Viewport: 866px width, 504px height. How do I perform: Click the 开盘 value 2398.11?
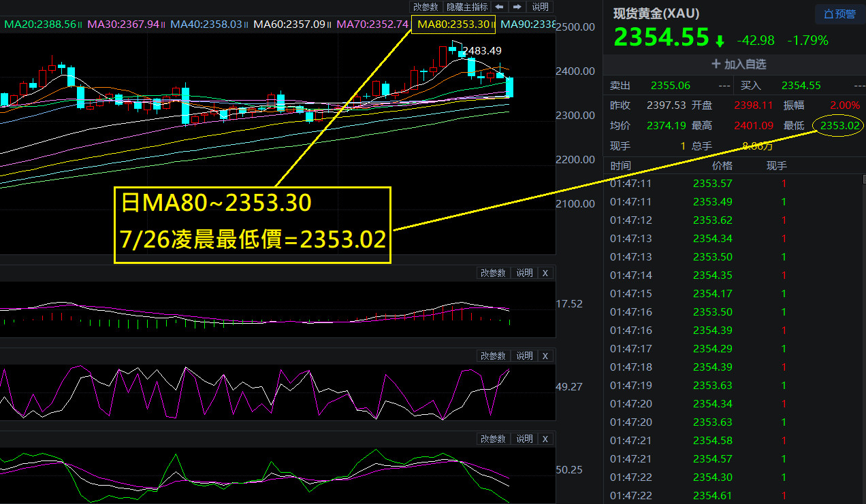click(x=754, y=105)
